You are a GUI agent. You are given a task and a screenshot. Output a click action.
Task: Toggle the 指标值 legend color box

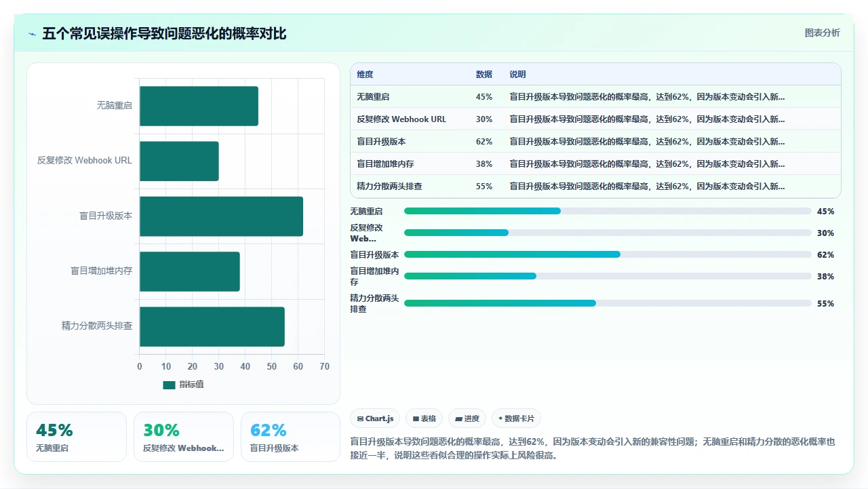pos(169,385)
